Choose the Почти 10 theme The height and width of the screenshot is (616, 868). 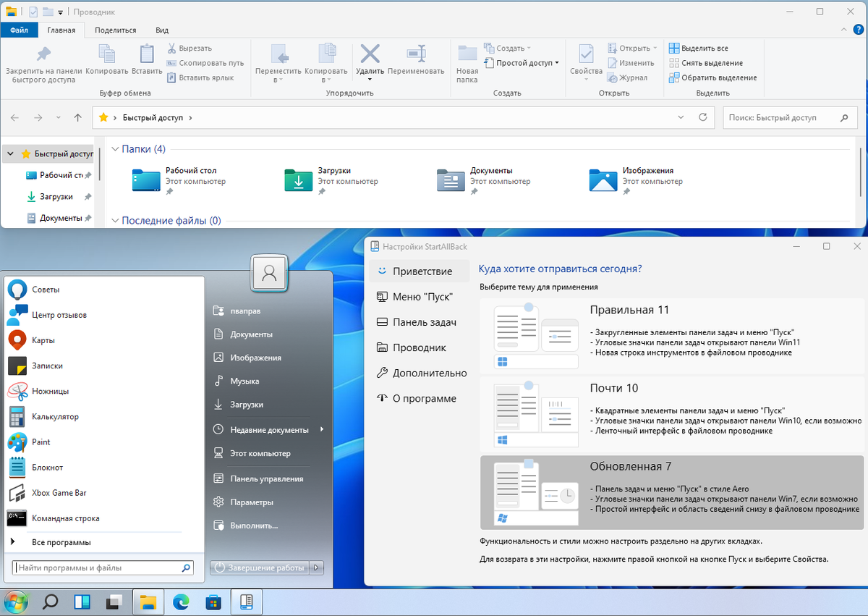tap(672, 414)
